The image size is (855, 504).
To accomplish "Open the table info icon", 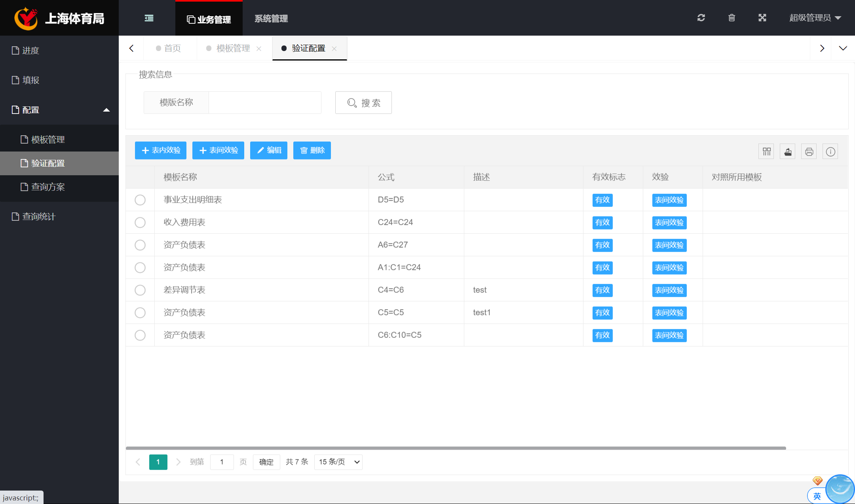I will 830,152.
